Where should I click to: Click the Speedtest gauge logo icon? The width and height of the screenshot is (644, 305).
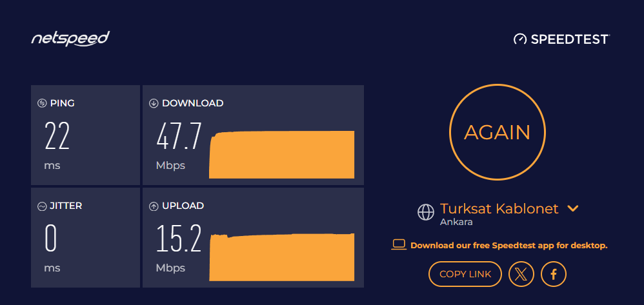coord(520,39)
